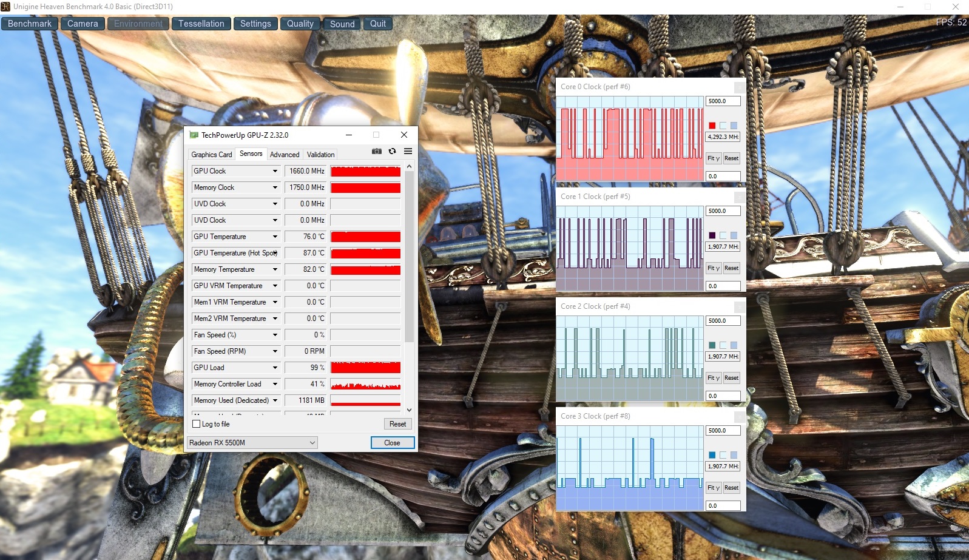Screen dimensions: 969x560
Task: Expand the GPU Temperature sensor dropdown arrow
Action: click(275, 237)
